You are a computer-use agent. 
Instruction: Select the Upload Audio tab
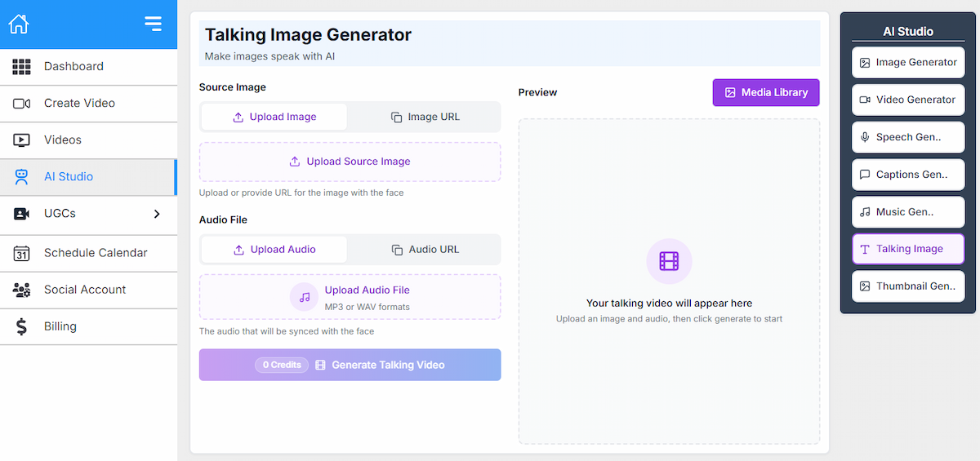[274, 250]
